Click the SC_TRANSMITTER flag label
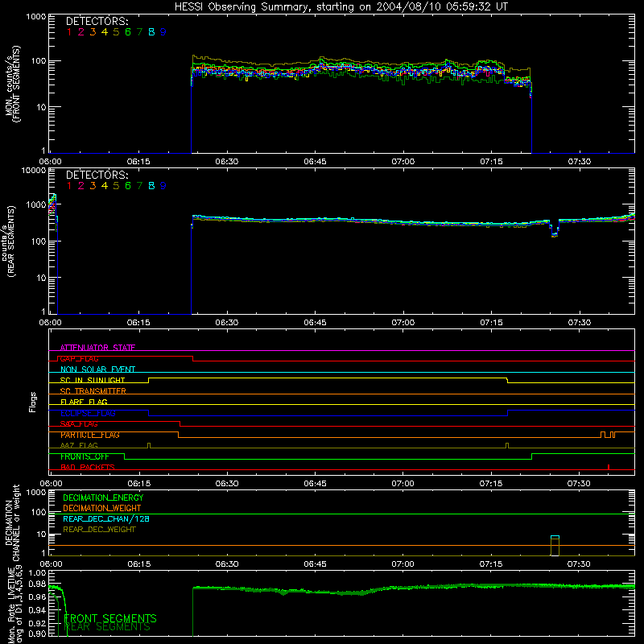This screenshot has width=644, height=644. 93,391
